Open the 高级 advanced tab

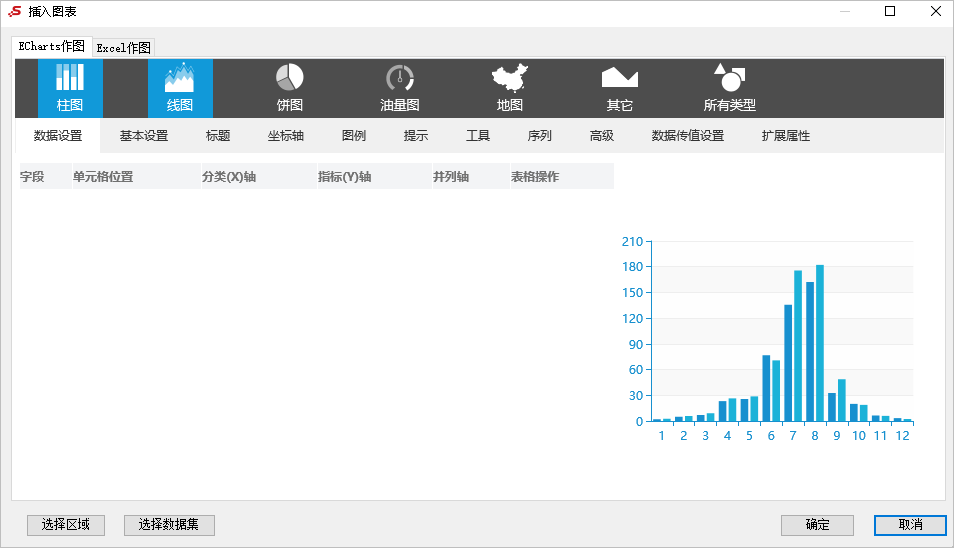coord(602,136)
